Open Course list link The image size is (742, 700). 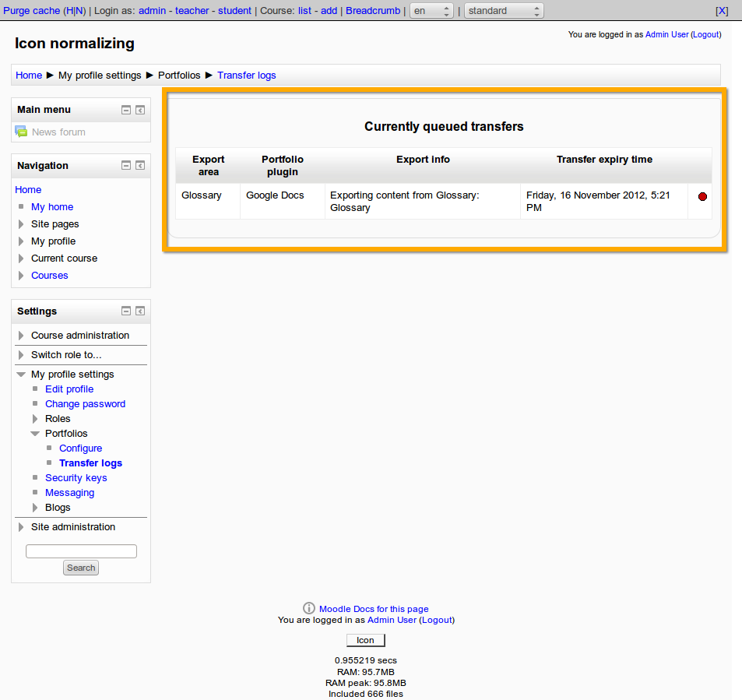coord(304,10)
